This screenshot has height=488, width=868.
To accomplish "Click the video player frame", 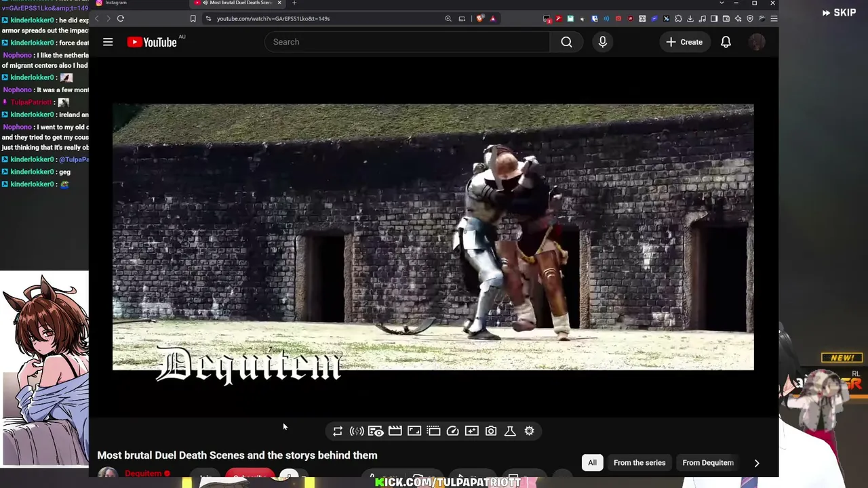I will coord(433,237).
